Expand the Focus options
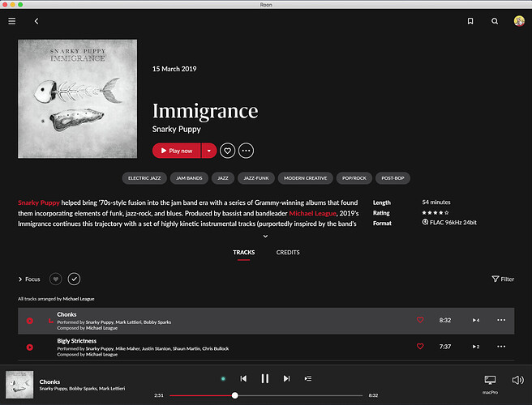This screenshot has width=532, height=405. 29,279
